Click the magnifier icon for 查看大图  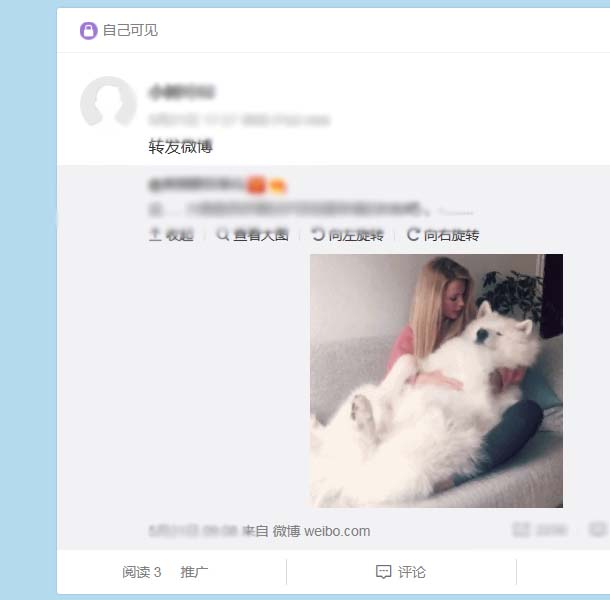click(x=223, y=235)
